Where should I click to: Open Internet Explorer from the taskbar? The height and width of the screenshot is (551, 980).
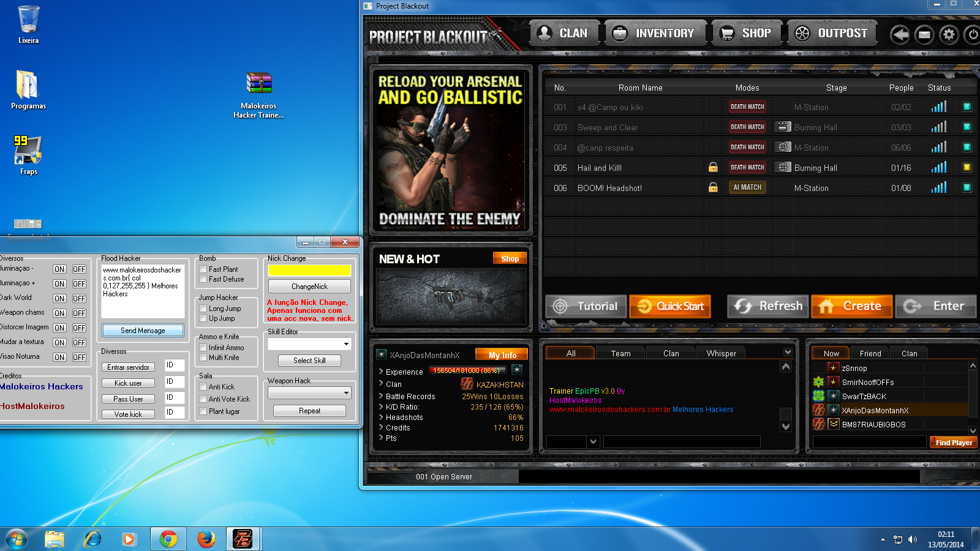[92, 539]
